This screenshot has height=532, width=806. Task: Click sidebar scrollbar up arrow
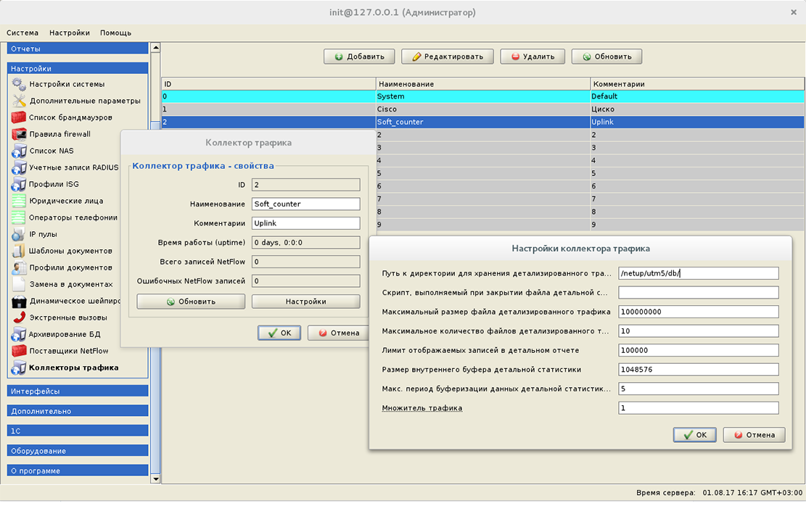tap(155, 48)
